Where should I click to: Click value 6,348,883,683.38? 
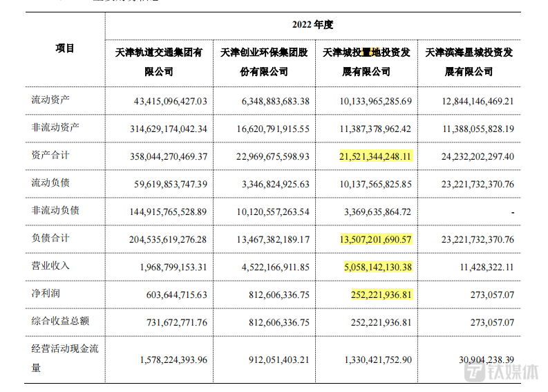click(x=276, y=102)
